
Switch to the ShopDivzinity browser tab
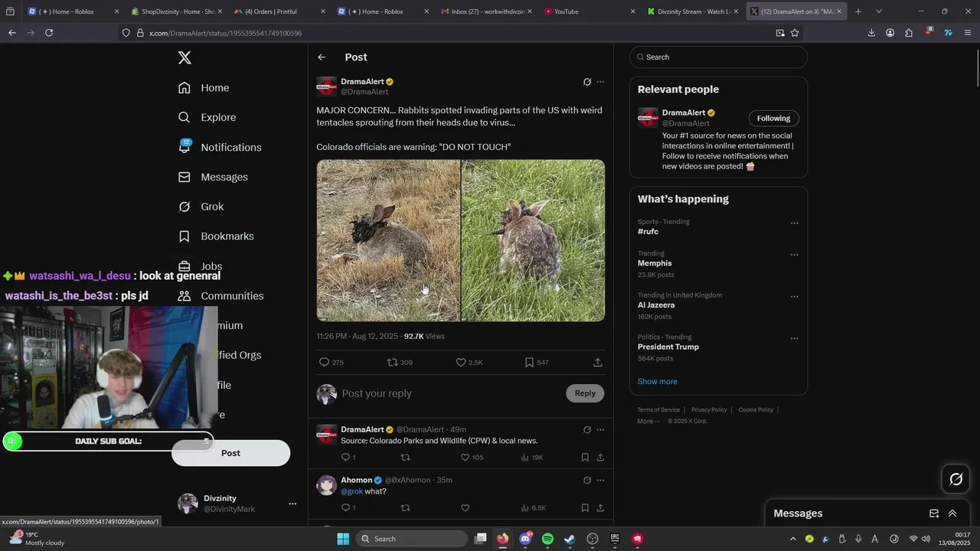tap(175, 11)
